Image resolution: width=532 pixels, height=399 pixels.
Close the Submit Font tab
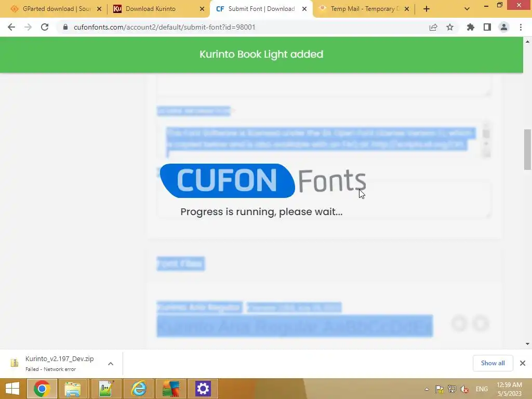point(304,9)
